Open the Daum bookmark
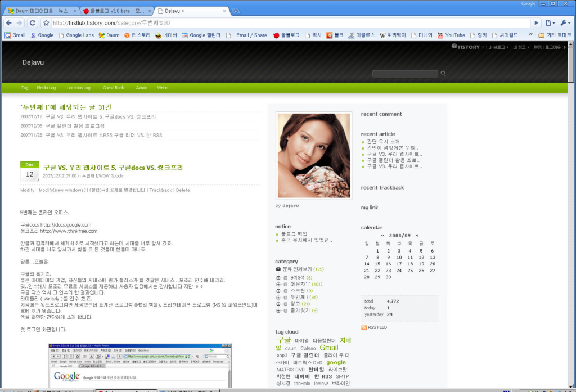The width and height of the screenshot is (576, 392). tap(109, 35)
